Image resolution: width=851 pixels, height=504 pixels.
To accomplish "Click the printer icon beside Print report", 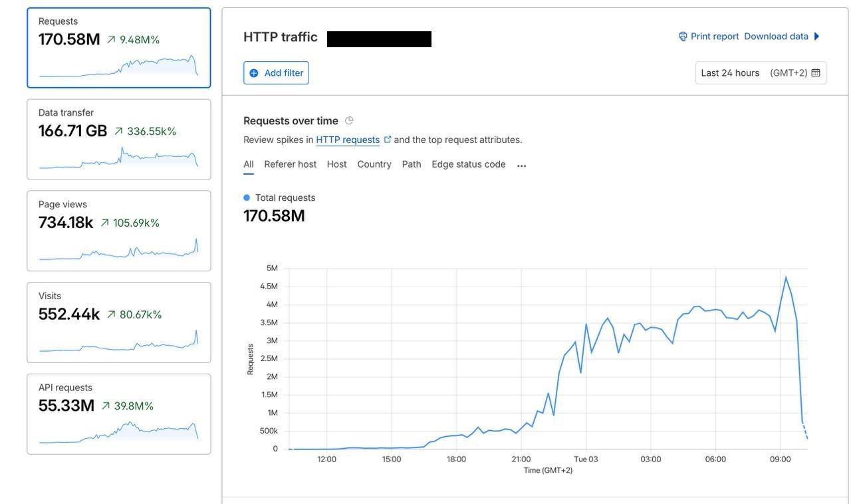I will tap(683, 37).
